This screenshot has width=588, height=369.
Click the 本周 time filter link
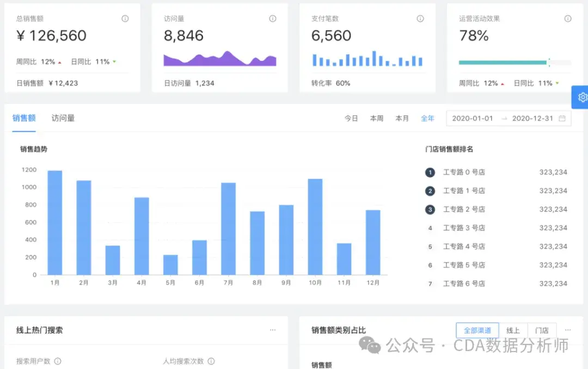click(x=377, y=119)
